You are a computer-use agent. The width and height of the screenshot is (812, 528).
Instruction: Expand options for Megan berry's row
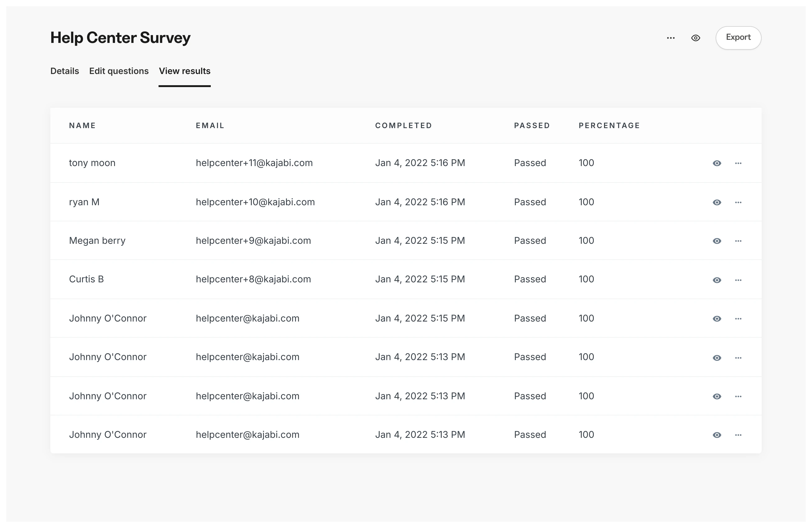click(x=739, y=241)
